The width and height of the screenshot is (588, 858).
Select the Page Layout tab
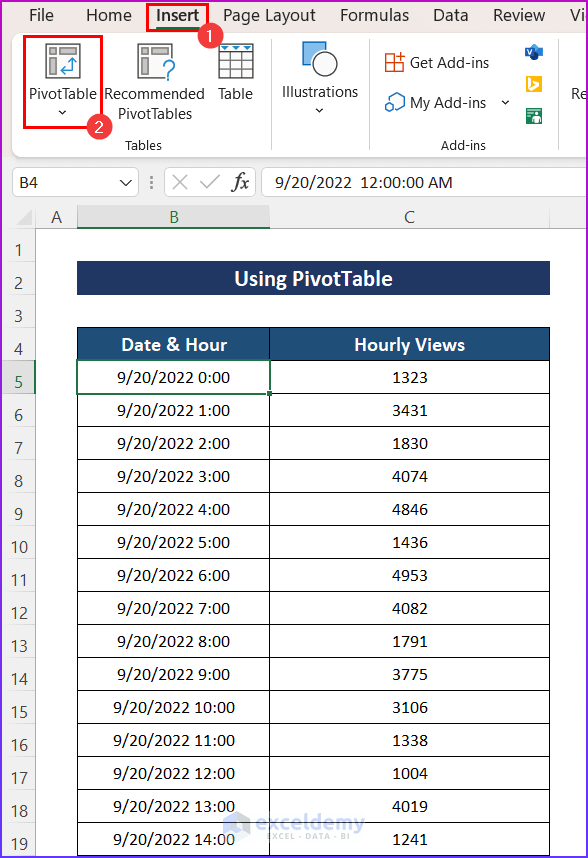pyautogui.click(x=269, y=15)
